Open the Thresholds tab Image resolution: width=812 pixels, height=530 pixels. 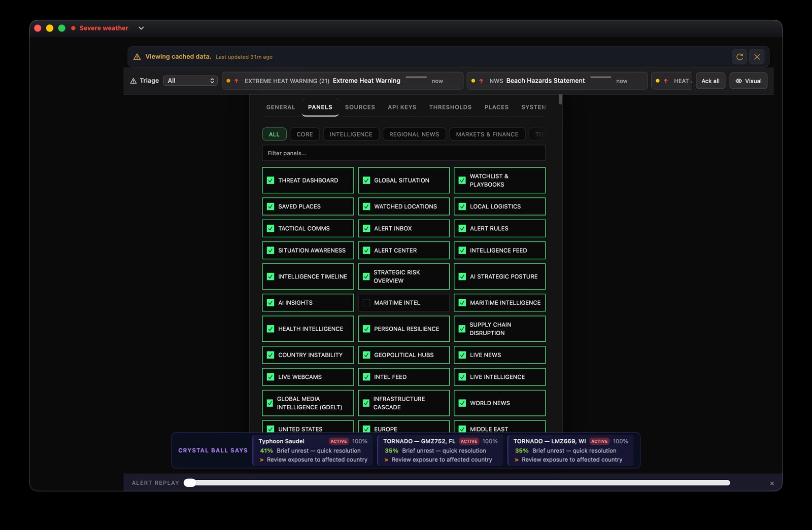click(450, 107)
